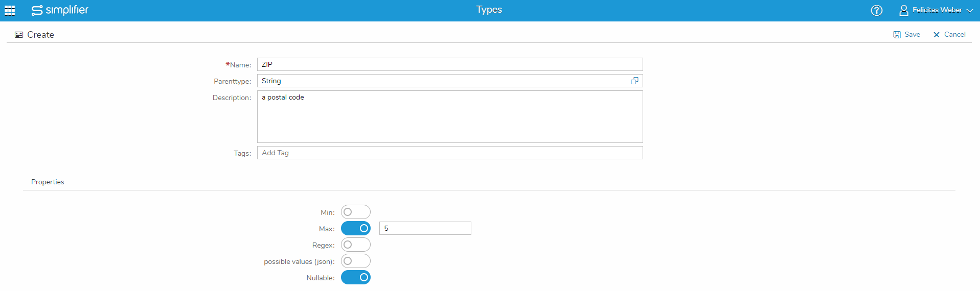Image resolution: width=980 pixels, height=291 pixels.
Task: Click the Save disk icon
Action: click(x=897, y=35)
